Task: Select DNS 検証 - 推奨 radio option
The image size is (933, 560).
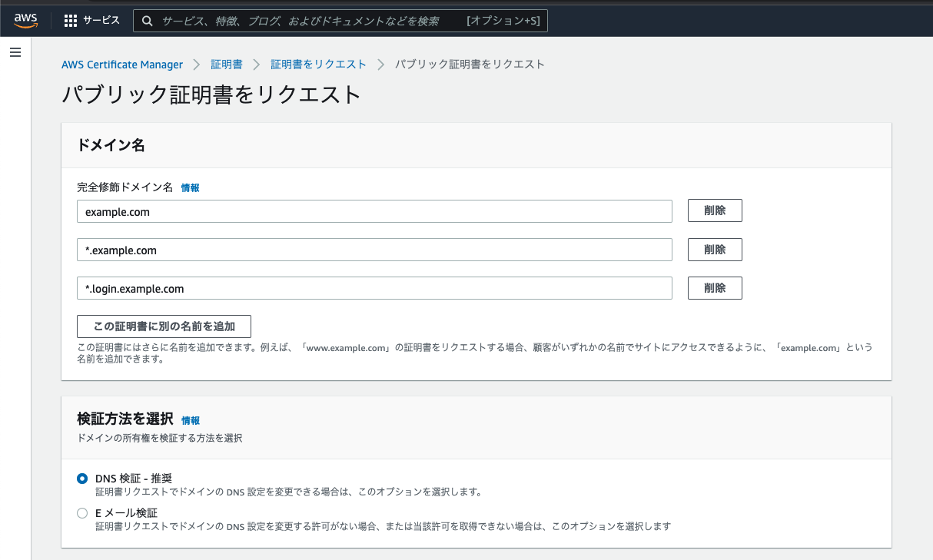Action: [x=82, y=479]
